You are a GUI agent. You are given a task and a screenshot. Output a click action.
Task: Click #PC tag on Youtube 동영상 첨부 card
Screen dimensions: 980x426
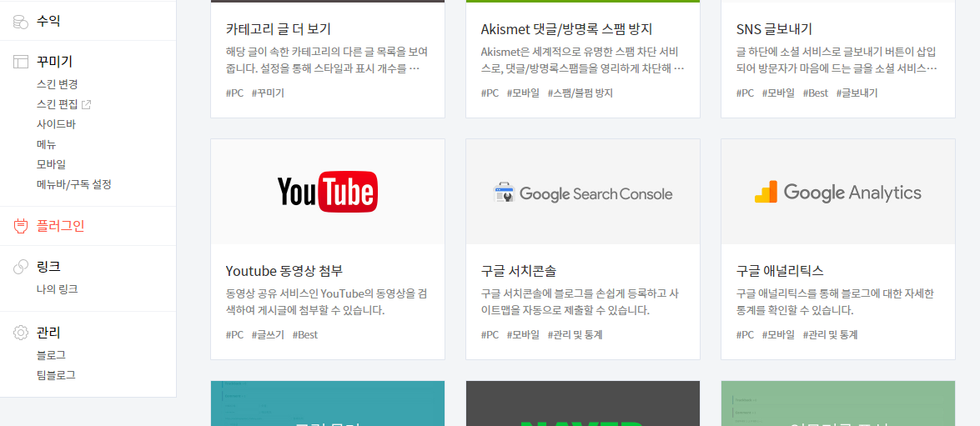click(235, 335)
